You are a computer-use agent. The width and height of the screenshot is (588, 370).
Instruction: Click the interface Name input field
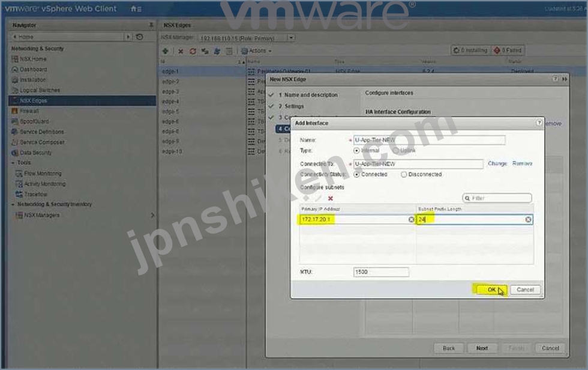click(x=429, y=140)
